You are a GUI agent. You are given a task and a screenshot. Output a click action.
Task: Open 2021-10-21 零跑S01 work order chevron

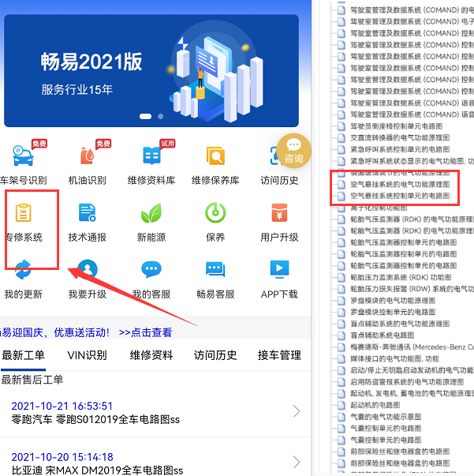coord(297,411)
